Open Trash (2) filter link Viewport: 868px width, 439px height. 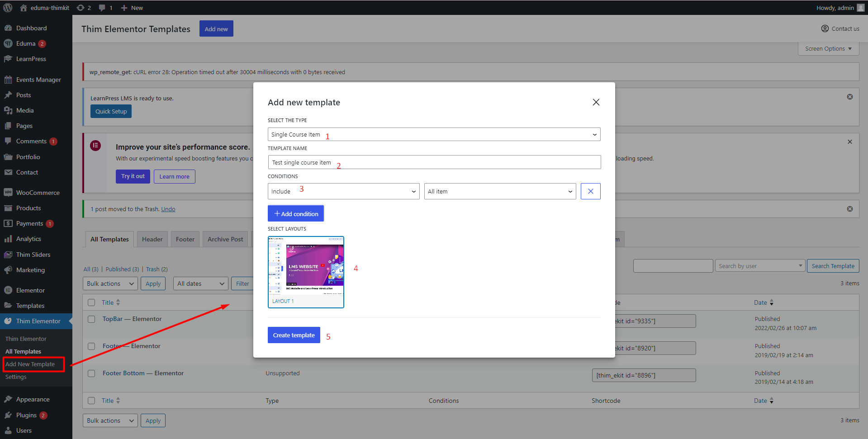point(157,269)
